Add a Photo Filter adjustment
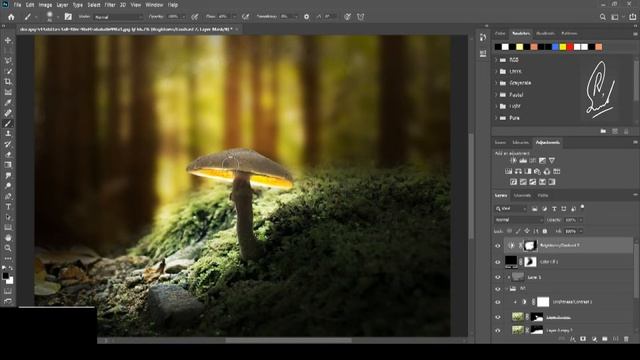The height and width of the screenshot is (360, 640). [x=537, y=171]
